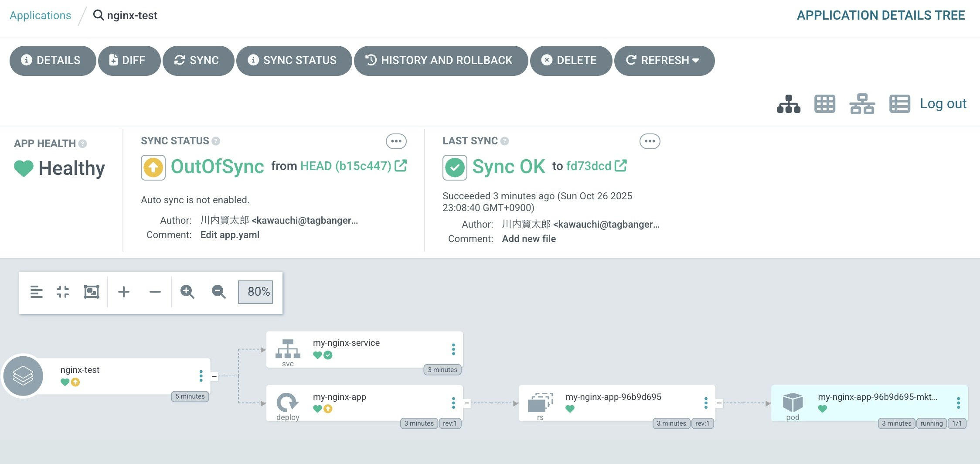The width and height of the screenshot is (980, 464).
Task: Open APP HEALTH help icon
Action: tap(82, 143)
